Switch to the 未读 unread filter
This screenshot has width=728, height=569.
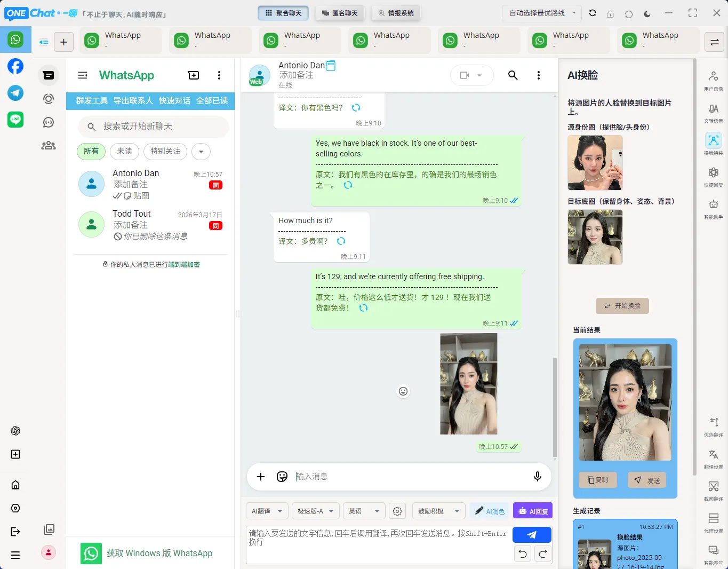click(x=124, y=152)
